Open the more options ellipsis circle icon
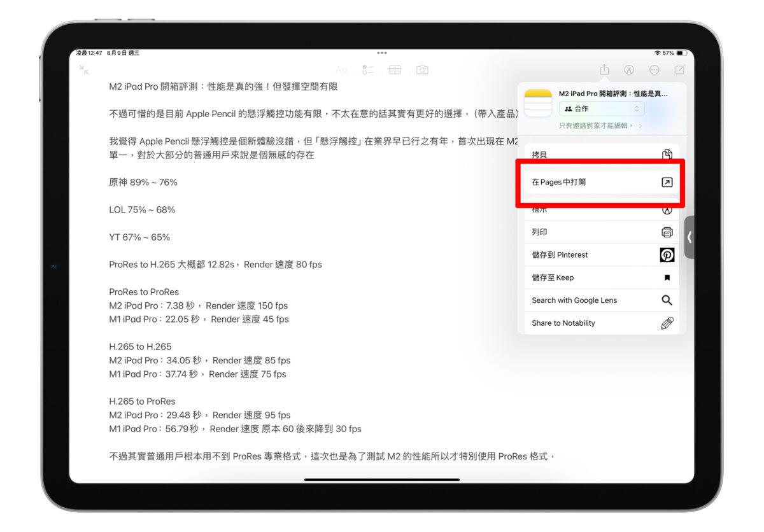Screen dimensions: 764x532 (x=654, y=70)
